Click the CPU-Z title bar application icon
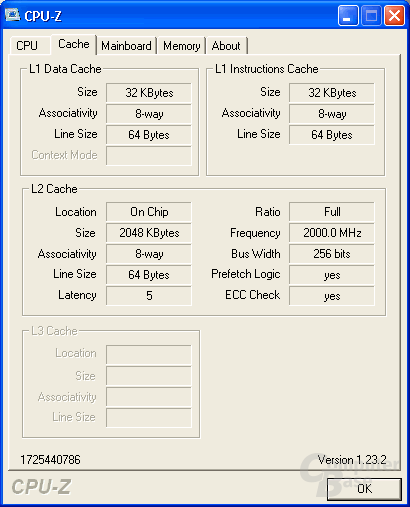This screenshot has width=410, height=507. tap(12, 15)
